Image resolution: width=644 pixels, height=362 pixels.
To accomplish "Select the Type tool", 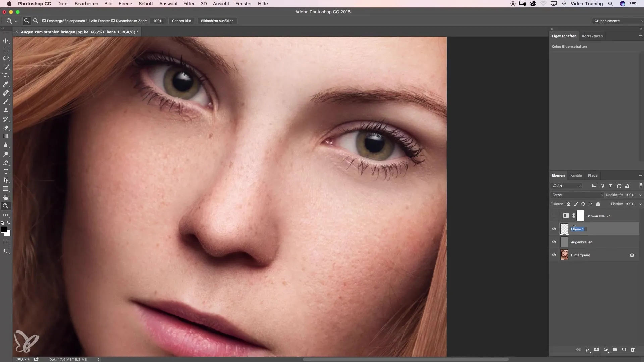I will point(6,171).
